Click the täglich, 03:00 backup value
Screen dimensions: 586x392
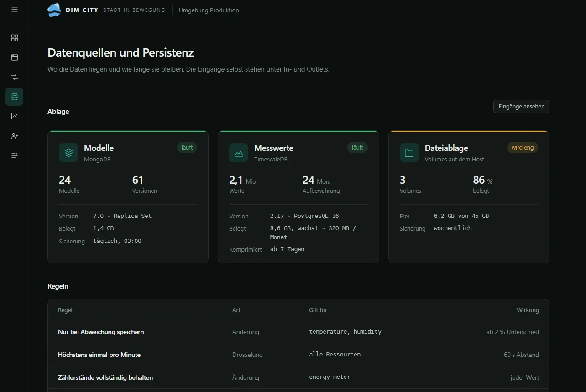117,241
